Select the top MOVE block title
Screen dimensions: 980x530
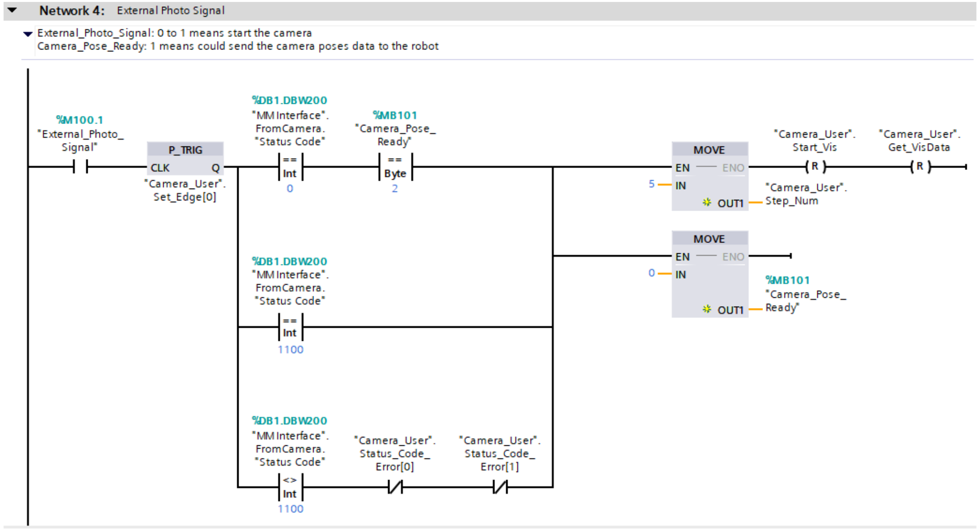pos(709,150)
